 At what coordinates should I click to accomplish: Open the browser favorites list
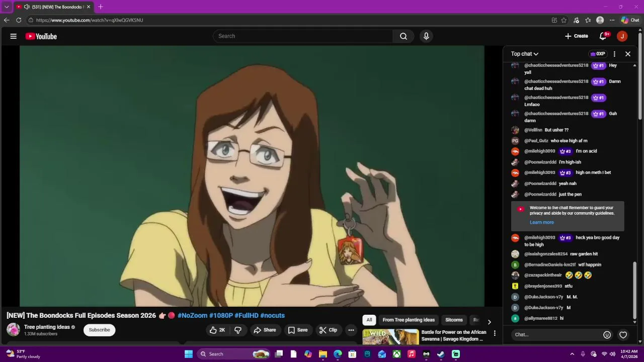point(588,20)
